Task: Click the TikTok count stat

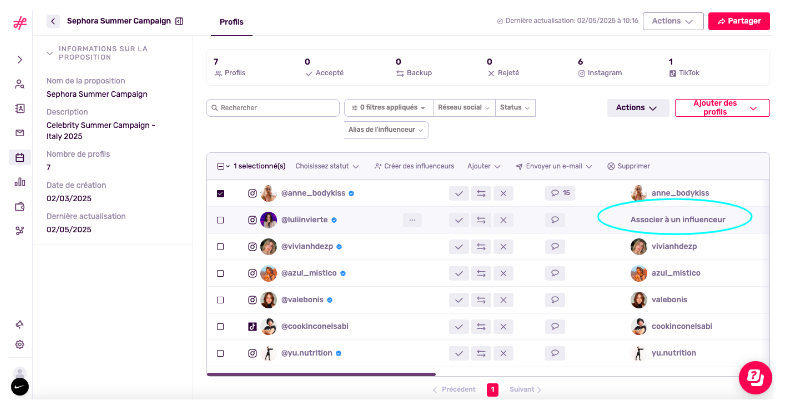Action: tap(684, 67)
